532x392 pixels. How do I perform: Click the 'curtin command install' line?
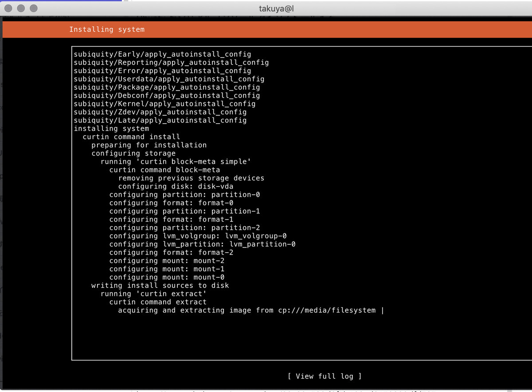click(x=131, y=137)
